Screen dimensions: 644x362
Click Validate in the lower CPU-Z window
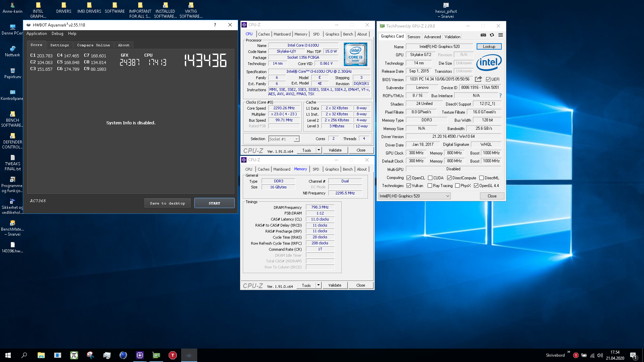point(335,285)
